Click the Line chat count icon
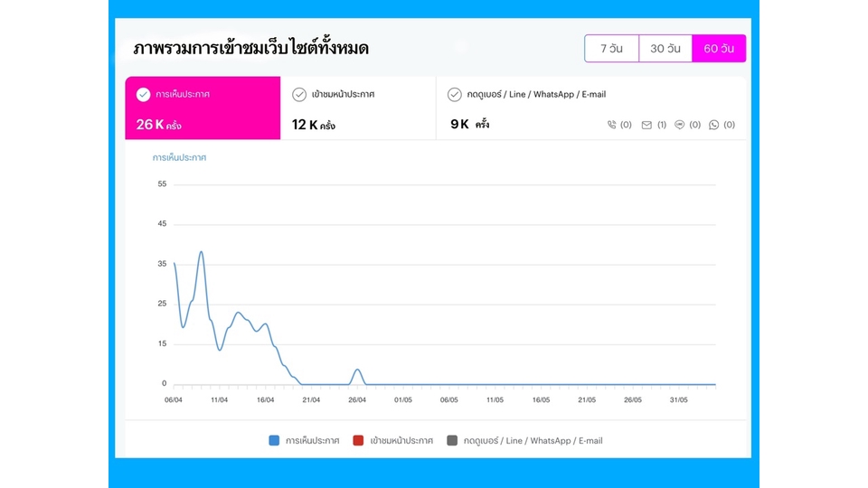868x488 pixels. pos(680,126)
